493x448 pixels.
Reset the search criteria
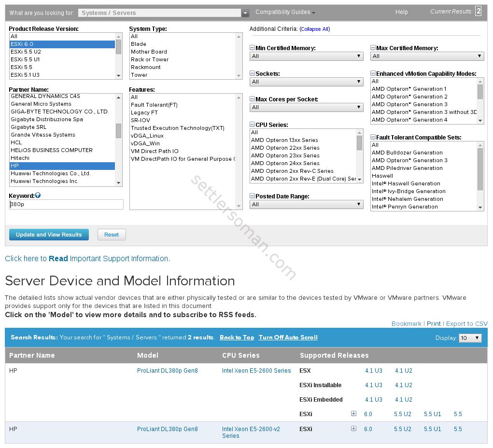tap(112, 235)
